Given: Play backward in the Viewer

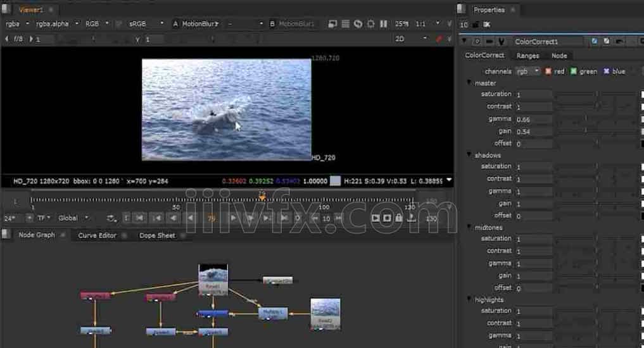Looking at the screenshot, I should (190, 218).
